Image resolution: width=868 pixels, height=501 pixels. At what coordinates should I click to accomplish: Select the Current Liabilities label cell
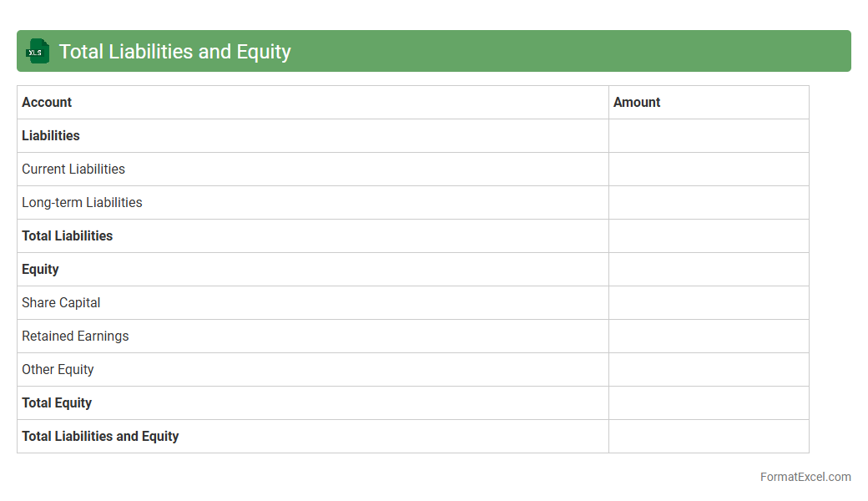click(73, 169)
